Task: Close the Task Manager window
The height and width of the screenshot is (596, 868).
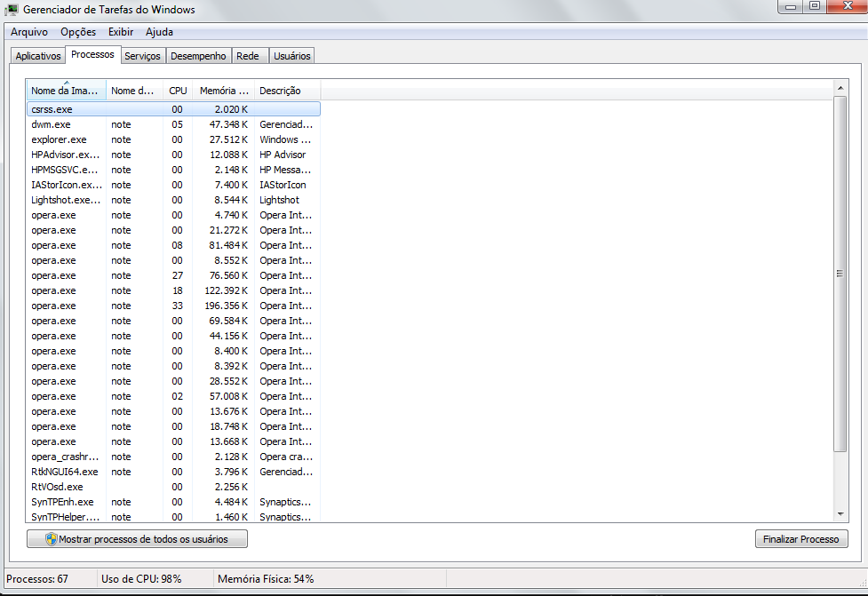Action: point(848,6)
